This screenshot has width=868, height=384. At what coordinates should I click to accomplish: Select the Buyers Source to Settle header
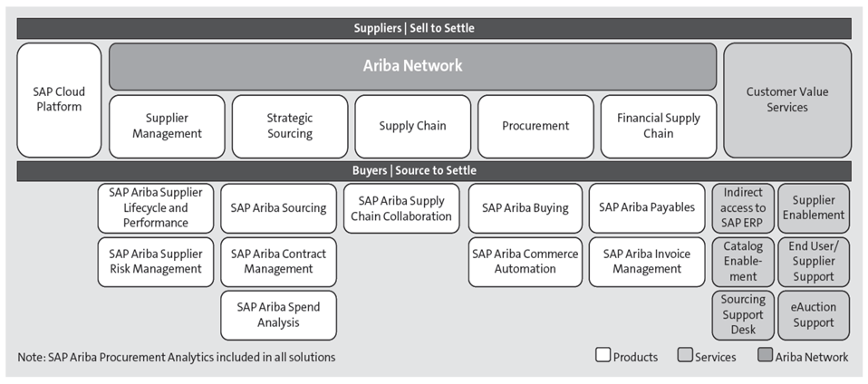(x=434, y=170)
